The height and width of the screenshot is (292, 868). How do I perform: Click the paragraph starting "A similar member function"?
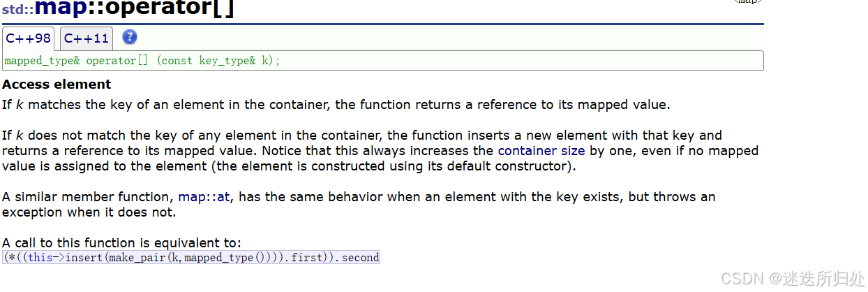[x=359, y=205]
